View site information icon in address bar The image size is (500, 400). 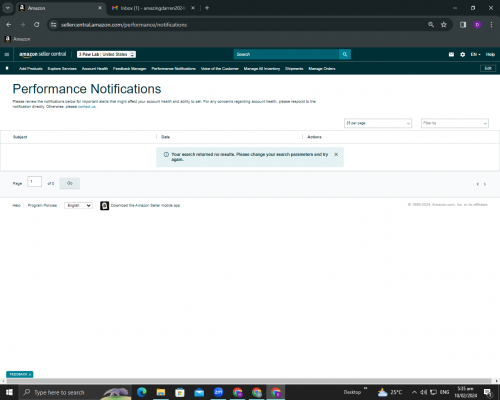click(54, 25)
